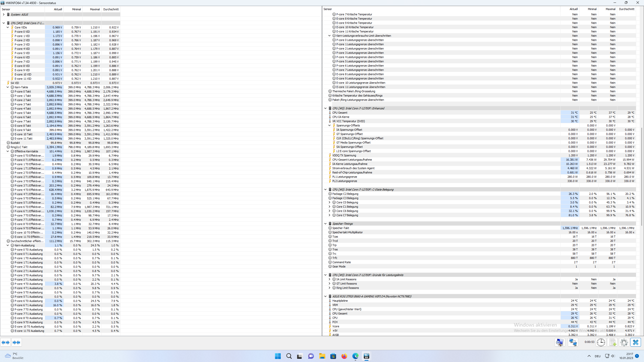Click the blue X close sensors icon
The image size is (644, 362).
coord(636,342)
